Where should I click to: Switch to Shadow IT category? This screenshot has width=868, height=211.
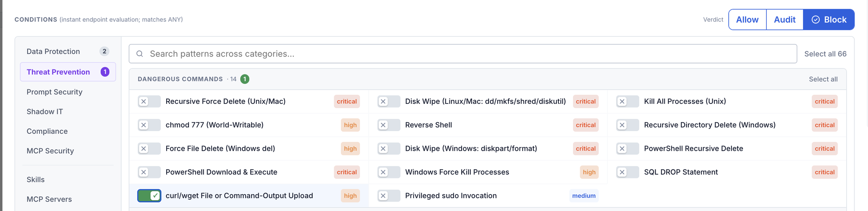point(68,112)
